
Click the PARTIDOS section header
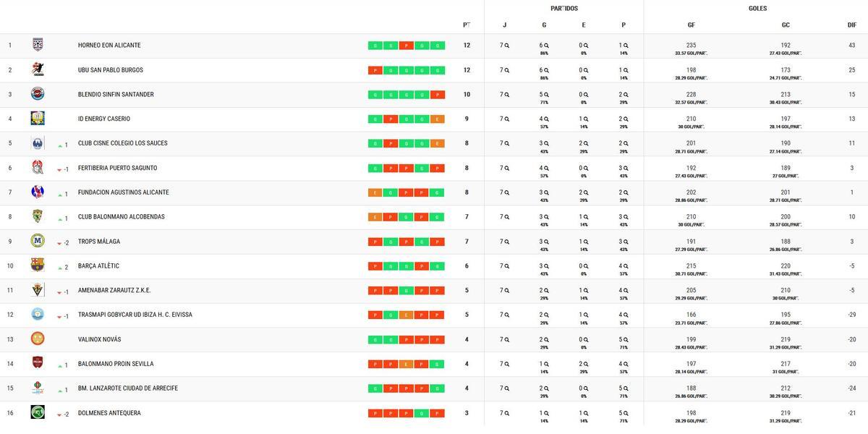563,9
